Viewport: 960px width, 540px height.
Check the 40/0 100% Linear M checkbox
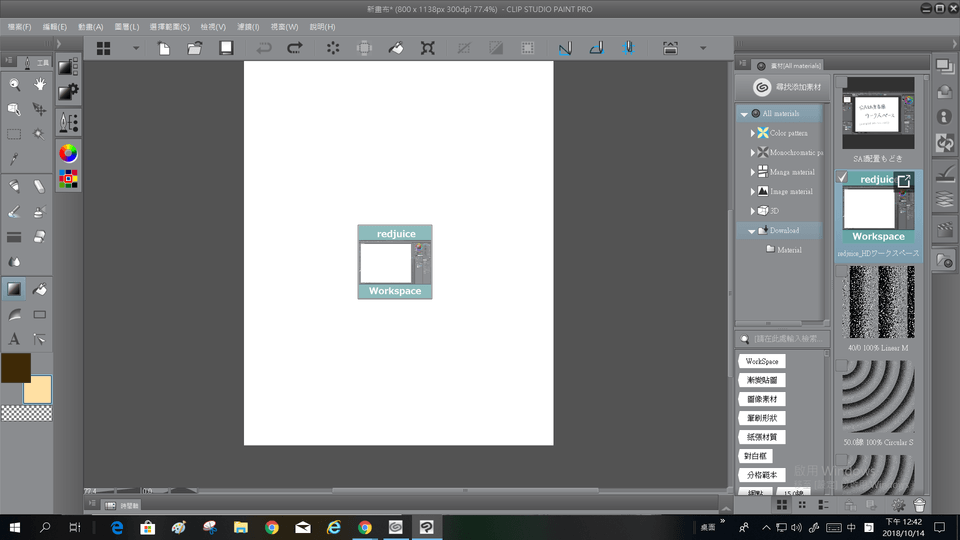(842, 271)
